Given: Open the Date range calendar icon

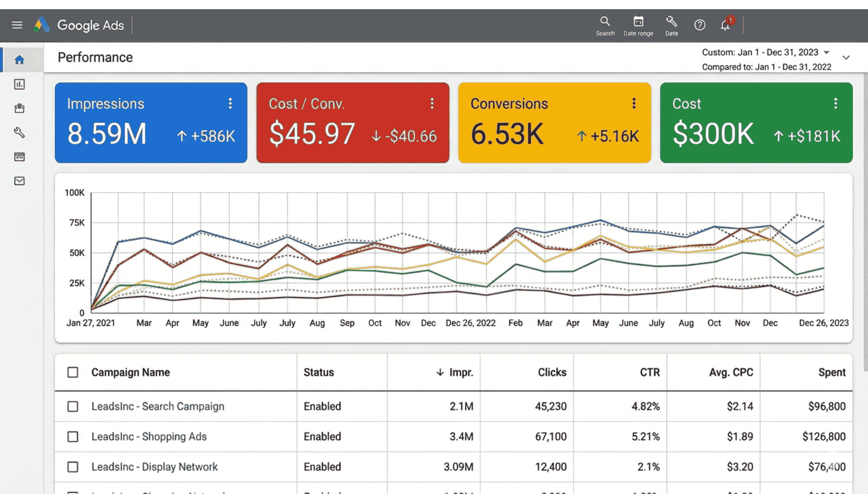Looking at the screenshot, I should (x=638, y=21).
